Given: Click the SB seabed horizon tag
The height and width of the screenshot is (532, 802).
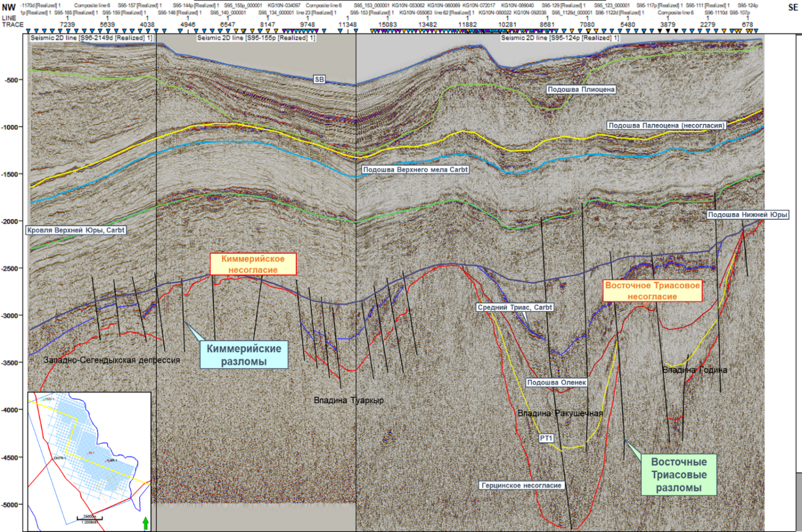Looking at the screenshot, I should 319,79.
